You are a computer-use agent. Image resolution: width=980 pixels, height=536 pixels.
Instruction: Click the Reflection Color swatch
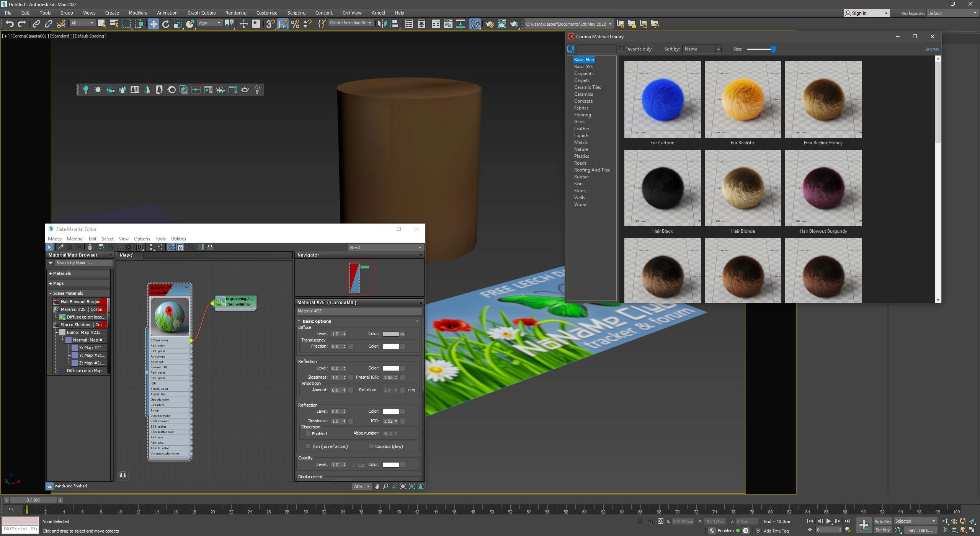tap(390, 368)
